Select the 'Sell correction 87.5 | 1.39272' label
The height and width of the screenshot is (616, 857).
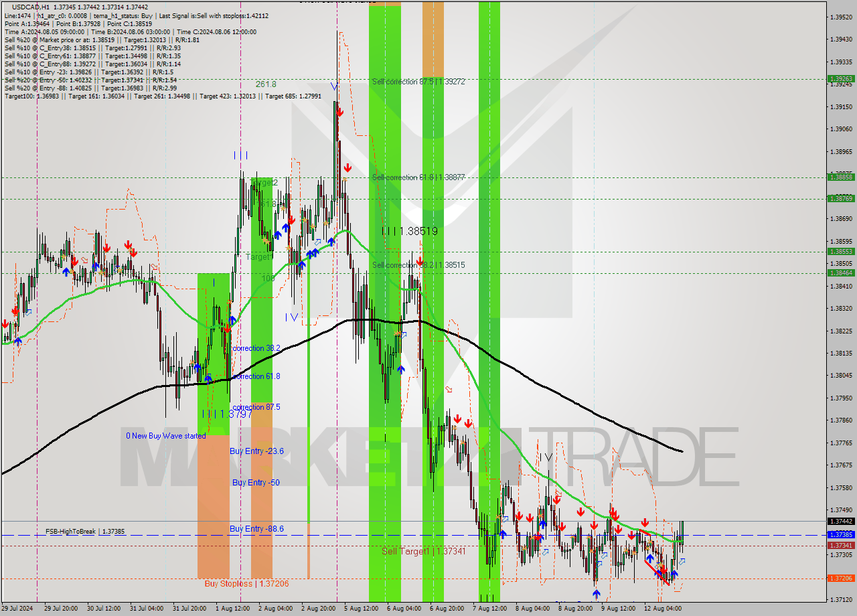pyautogui.click(x=418, y=81)
